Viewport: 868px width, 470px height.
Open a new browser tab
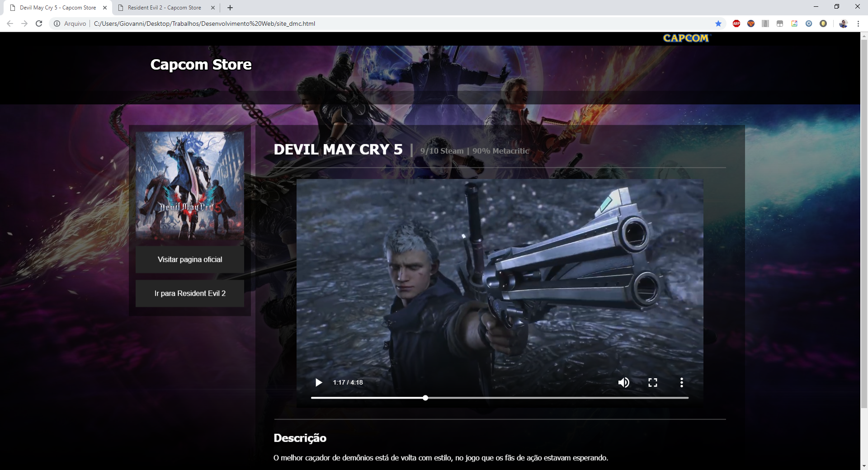point(230,8)
